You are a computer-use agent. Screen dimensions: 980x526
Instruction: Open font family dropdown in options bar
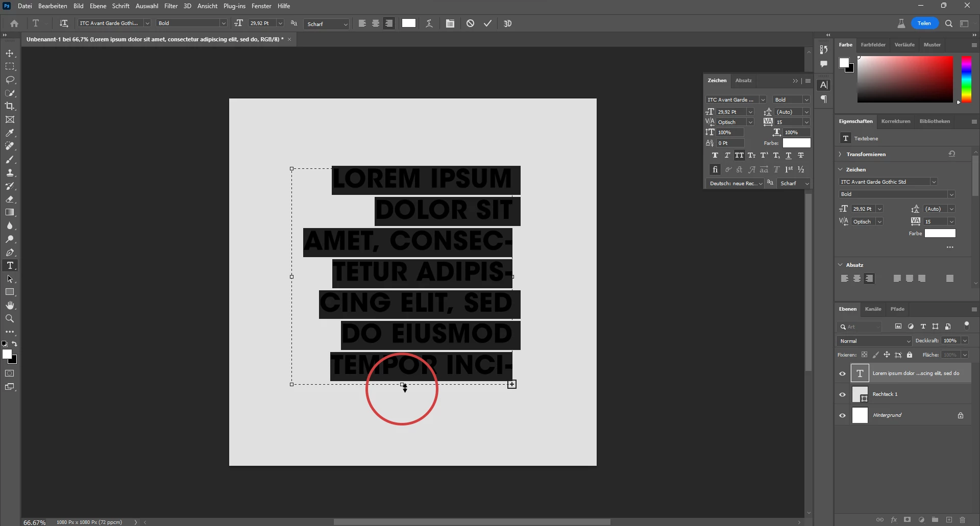click(x=147, y=23)
